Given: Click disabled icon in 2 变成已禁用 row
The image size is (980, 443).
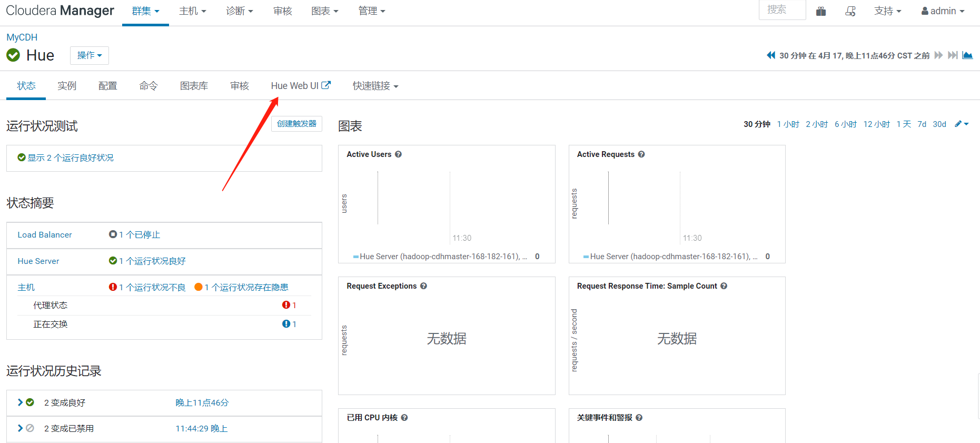Looking at the screenshot, I should pyautogui.click(x=30, y=428).
